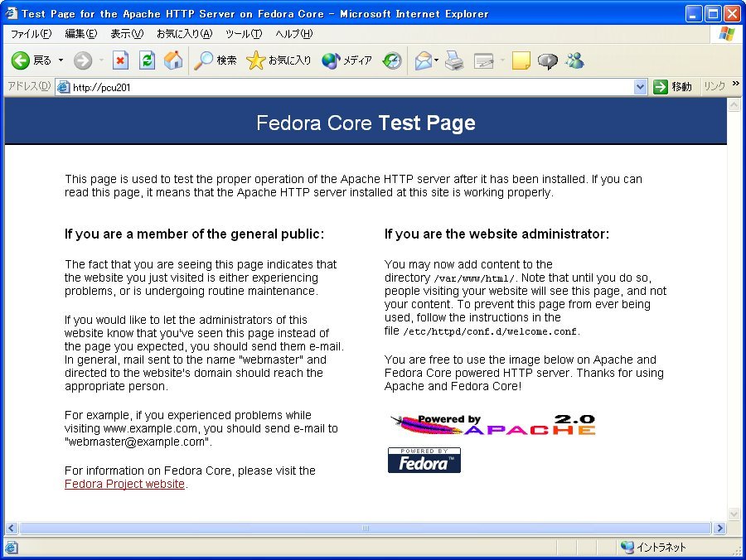Image resolution: width=746 pixels, height=560 pixels.
Task: Click the "Fedora Core Test Page" heading
Action: [366, 123]
